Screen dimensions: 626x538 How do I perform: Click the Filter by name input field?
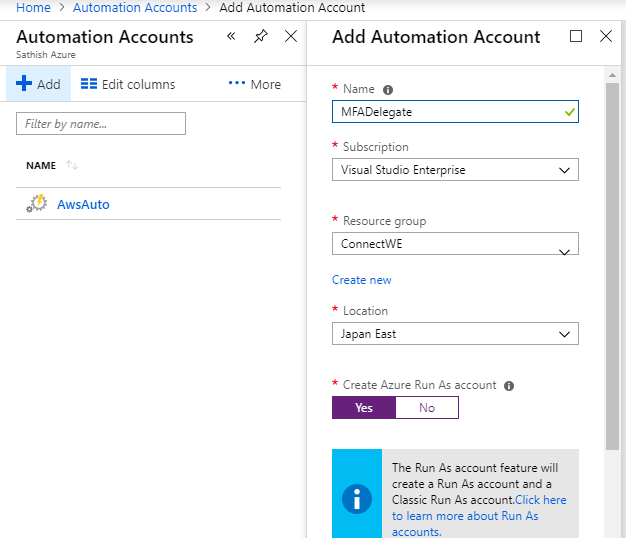tap(101, 124)
